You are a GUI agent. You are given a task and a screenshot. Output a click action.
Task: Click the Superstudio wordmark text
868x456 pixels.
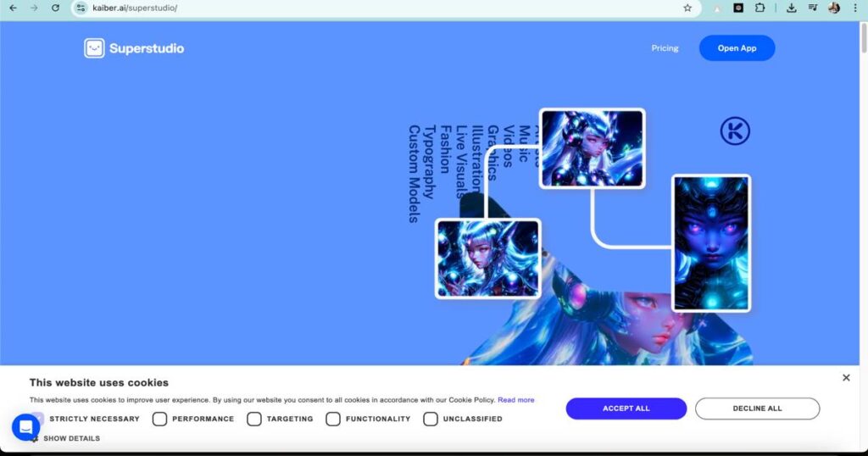[x=147, y=48]
